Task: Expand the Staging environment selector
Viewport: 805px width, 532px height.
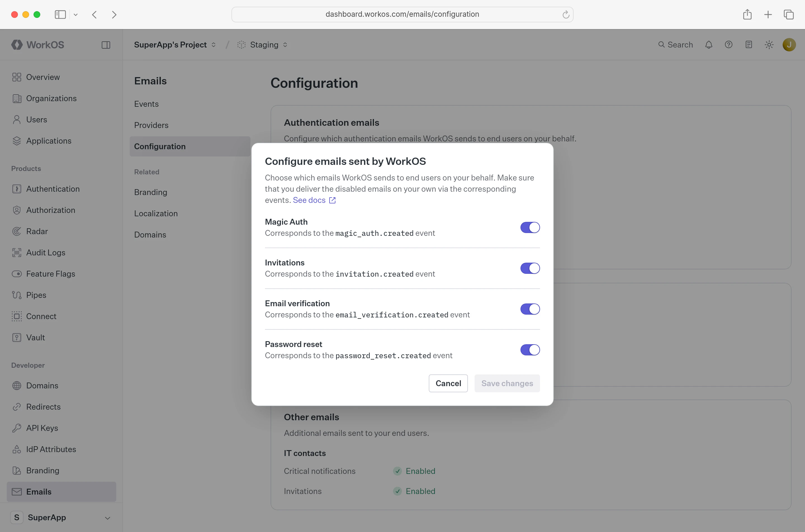Action: [262, 45]
